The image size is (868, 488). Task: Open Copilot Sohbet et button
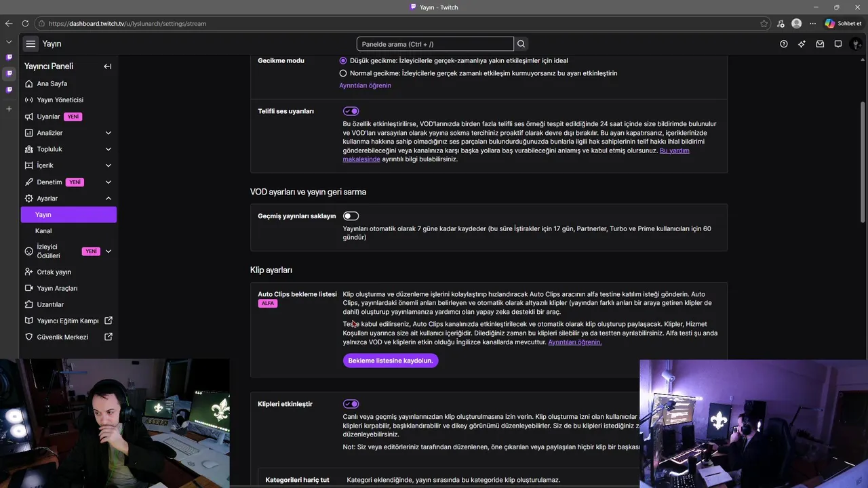click(844, 23)
